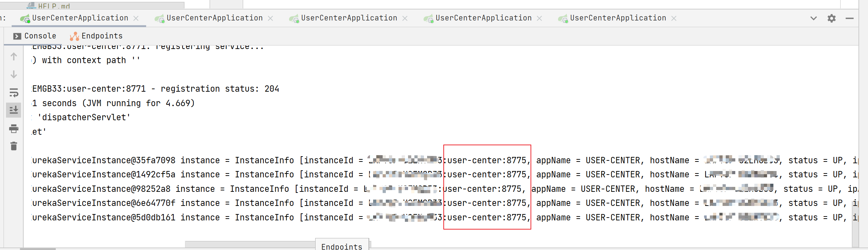Print the console output
This screenshot has width=868, height=250.
[x=14, y=129]
